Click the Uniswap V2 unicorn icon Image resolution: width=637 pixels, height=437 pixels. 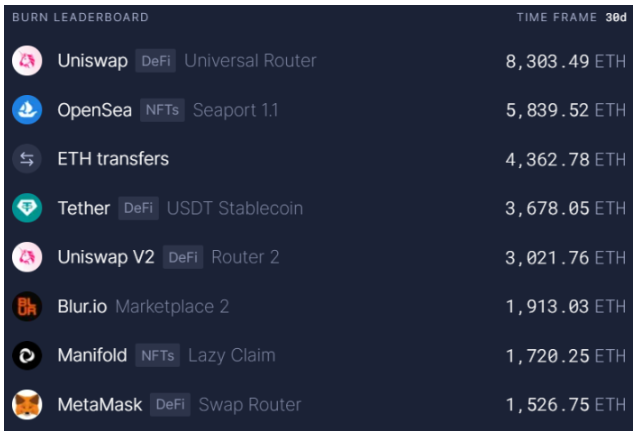pos(27,257)
